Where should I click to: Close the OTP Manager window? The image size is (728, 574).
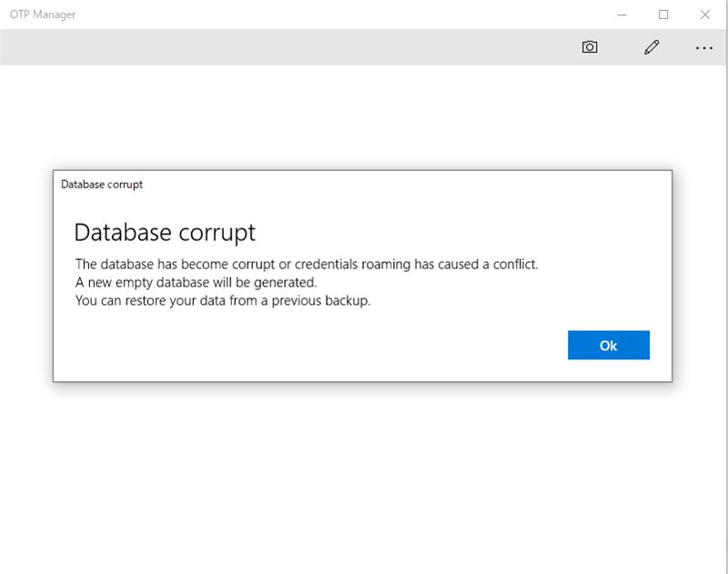pos(704,15)
